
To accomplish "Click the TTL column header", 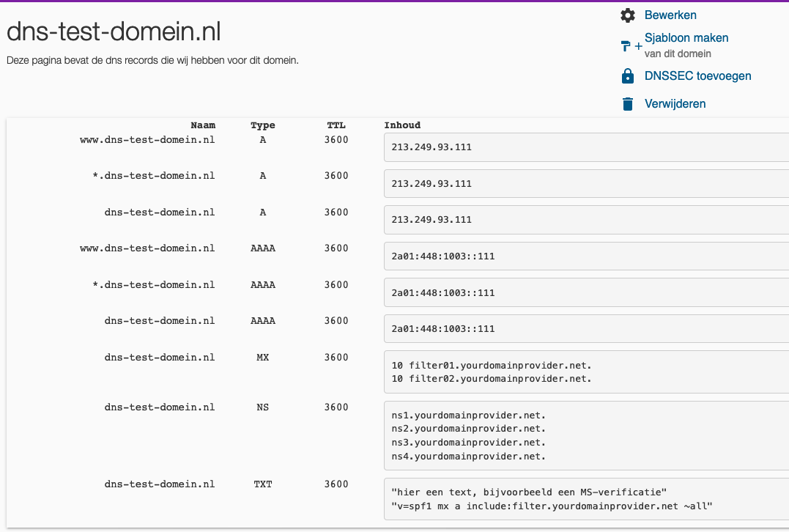I will (x=336, y=125).
